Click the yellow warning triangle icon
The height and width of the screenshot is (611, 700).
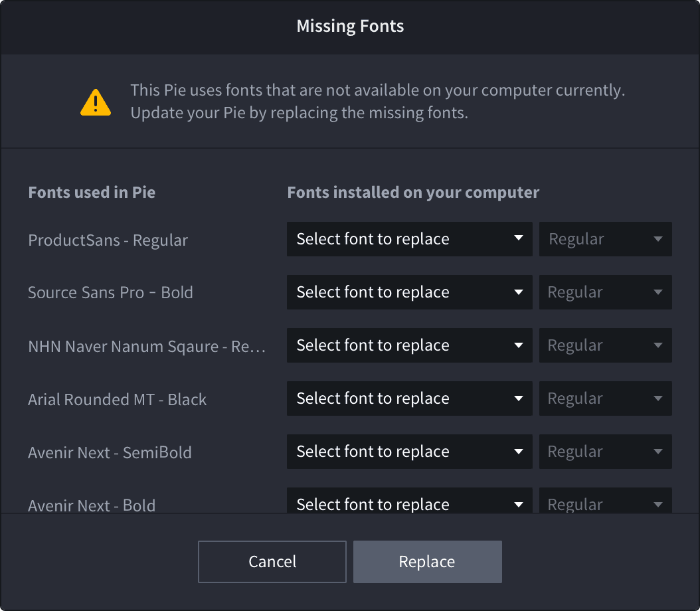(x=96, y=101)
